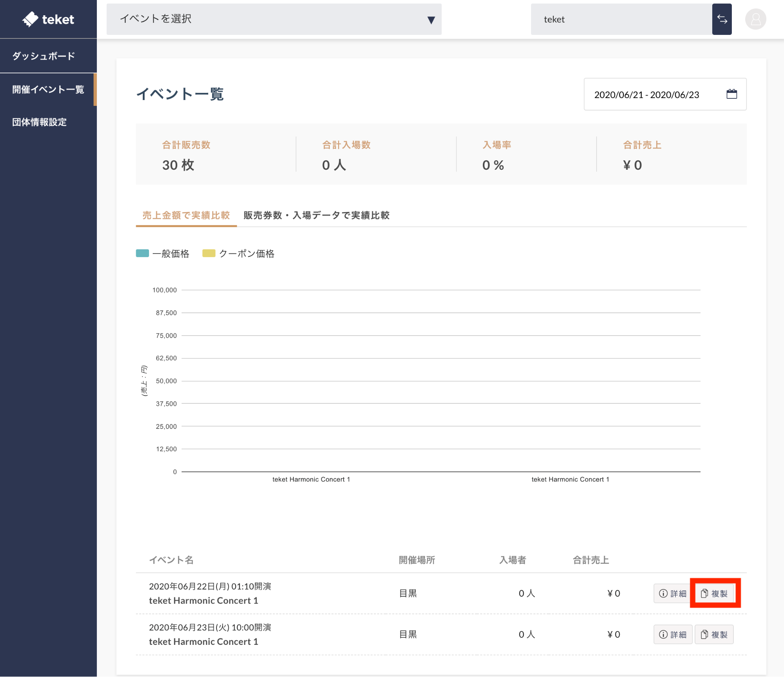The width and height of the screenshot is (784, 677).
Task: Click 目黒 venue in the 06月22日 row
Action: click(x=408, y=593)
